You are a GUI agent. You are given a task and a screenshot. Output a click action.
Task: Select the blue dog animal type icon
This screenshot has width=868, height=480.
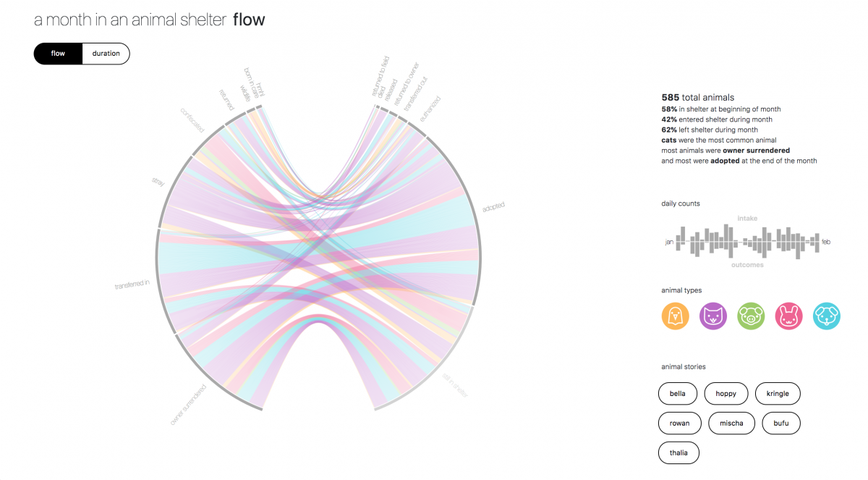coord(827,316)
